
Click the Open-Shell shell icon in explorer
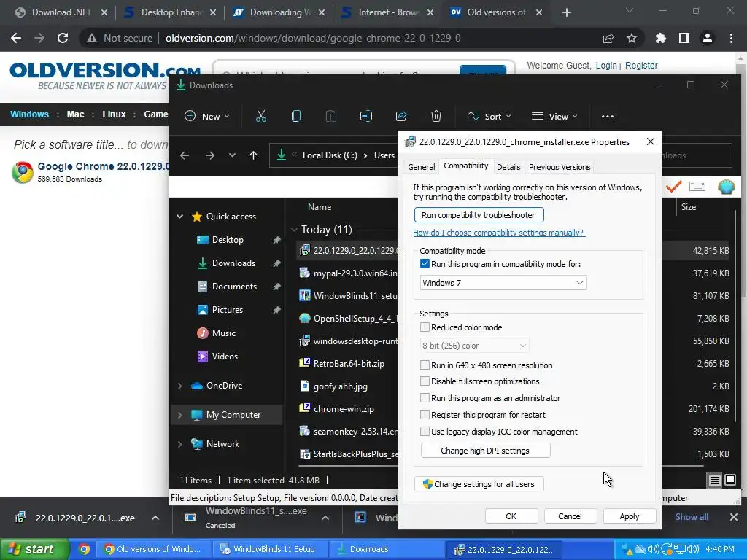[x=726, y=186]
